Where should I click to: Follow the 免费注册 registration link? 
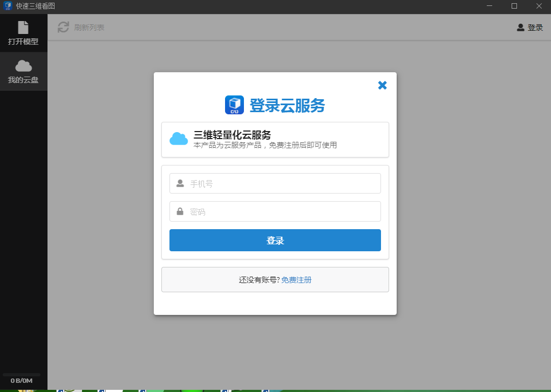[x=296, y=280]
